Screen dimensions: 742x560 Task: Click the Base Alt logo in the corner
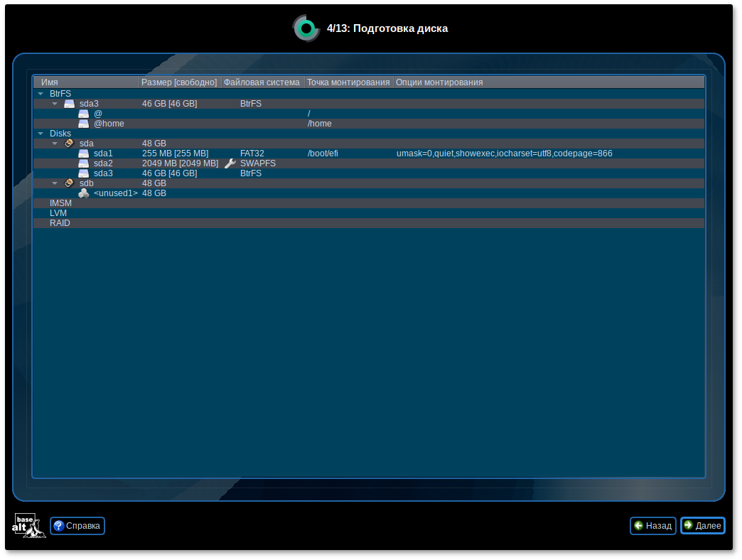27,526
